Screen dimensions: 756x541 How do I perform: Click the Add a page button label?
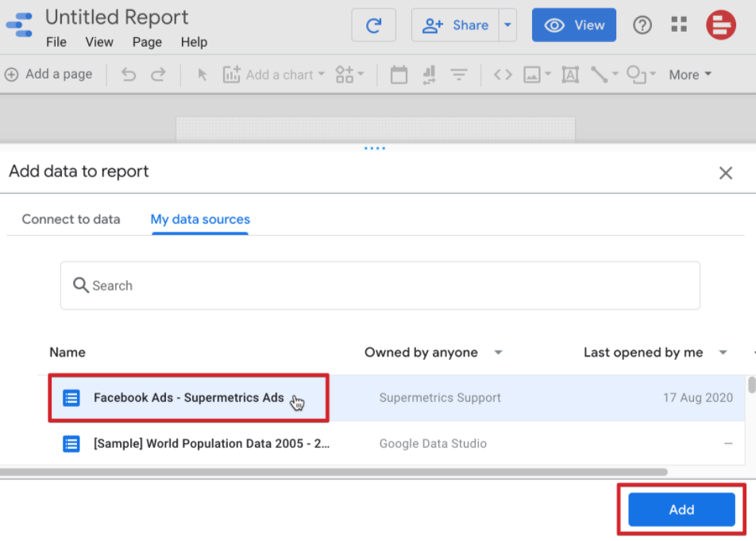click(x=59, y=74)
